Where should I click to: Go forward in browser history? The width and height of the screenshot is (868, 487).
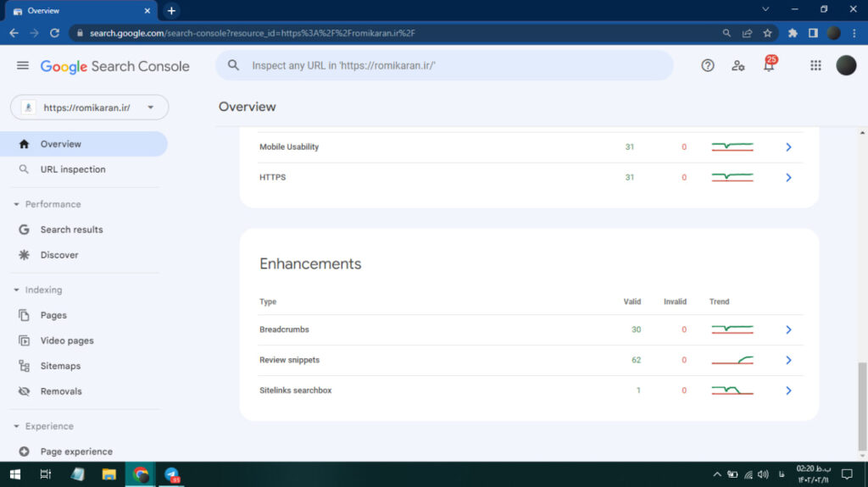(34, 33)
